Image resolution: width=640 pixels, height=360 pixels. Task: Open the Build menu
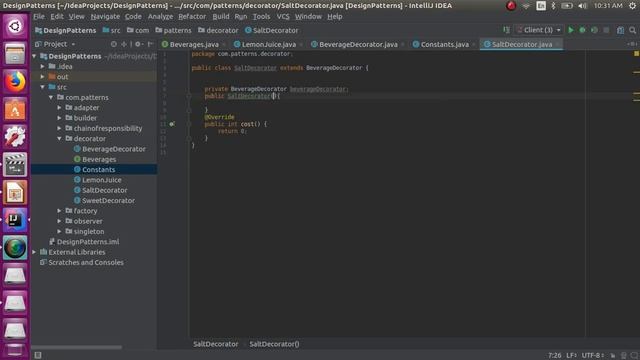pyautogui.click(x=221, y=17)
